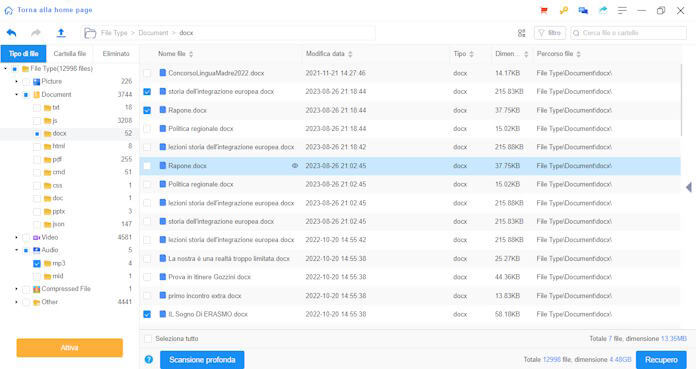Viewport: 696px width, 369px height.
Task: Click the blue help question mark icon
Action: [149, 360]
